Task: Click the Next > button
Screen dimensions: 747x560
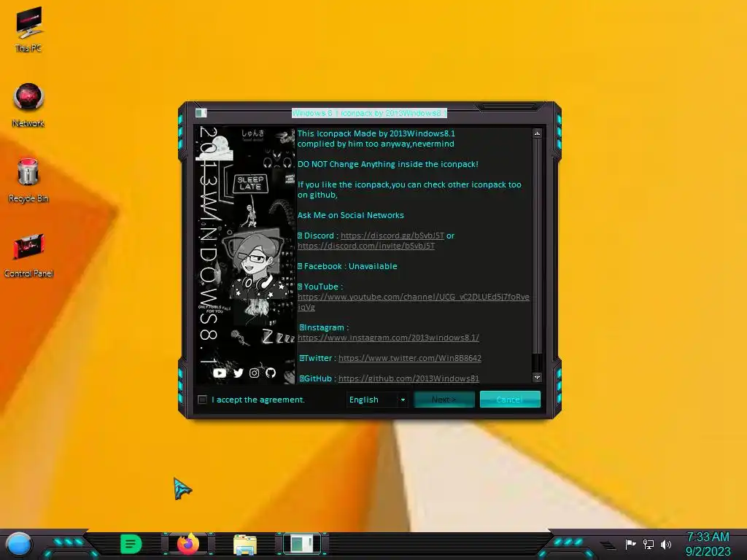Action: tap(444, 400)
